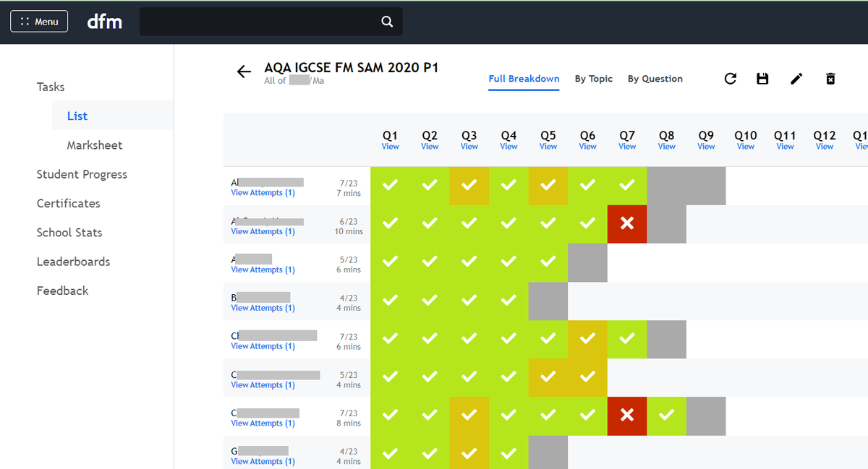Viewport: 868px width, 469px height.
Task: Click the amber Q5 tick in 5/23 4 mins row
Action: point(548,378)
